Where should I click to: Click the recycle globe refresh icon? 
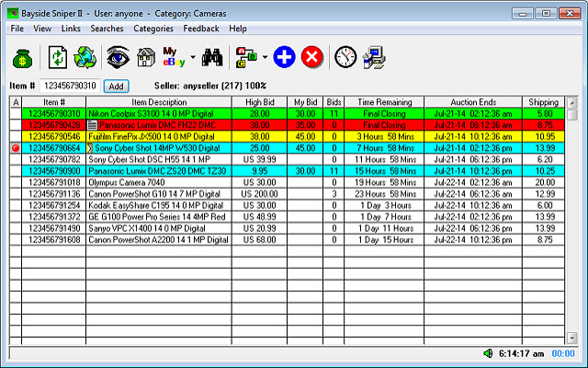tap(85, 57)
